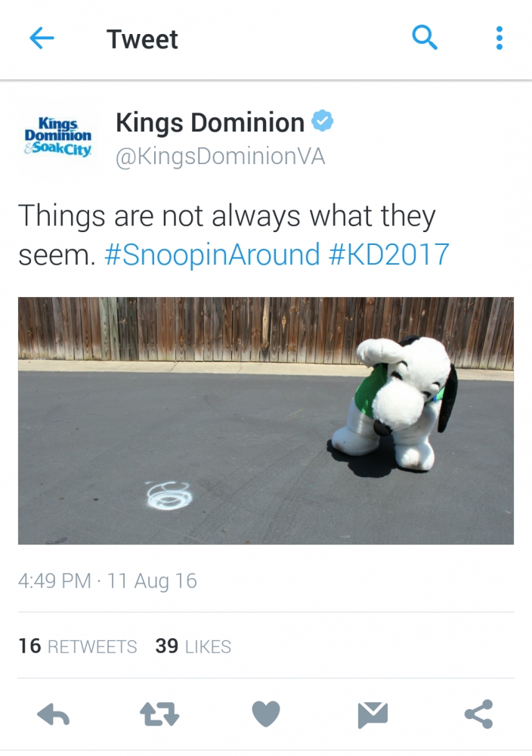The height and width of the screenshot is (756, 532).
Task: Open the #KD2017 hashtag
Action: 389,254
